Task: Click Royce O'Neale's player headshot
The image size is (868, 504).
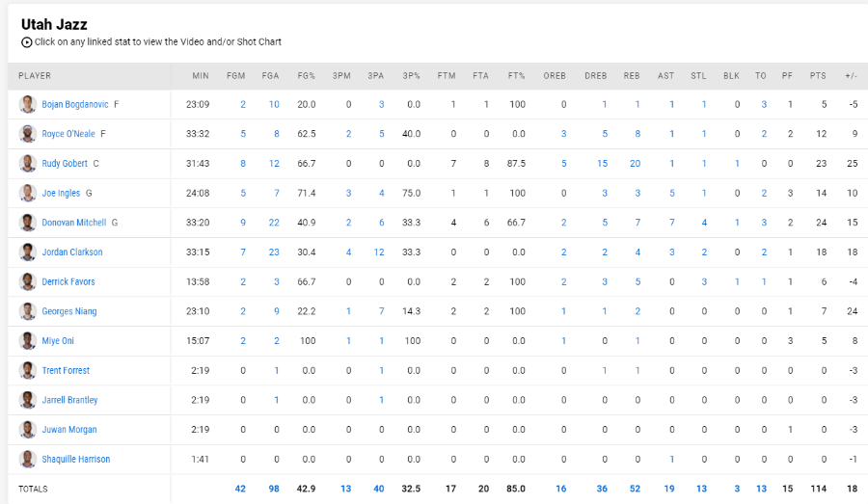Action: click(x=28, y=134)
